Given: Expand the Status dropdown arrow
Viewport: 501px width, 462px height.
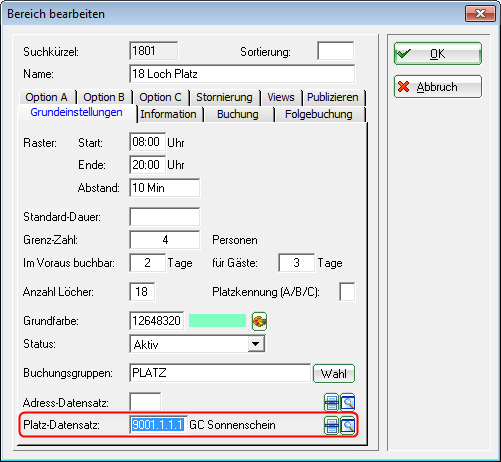Looking at the screenshot, I should coord(256,344).
